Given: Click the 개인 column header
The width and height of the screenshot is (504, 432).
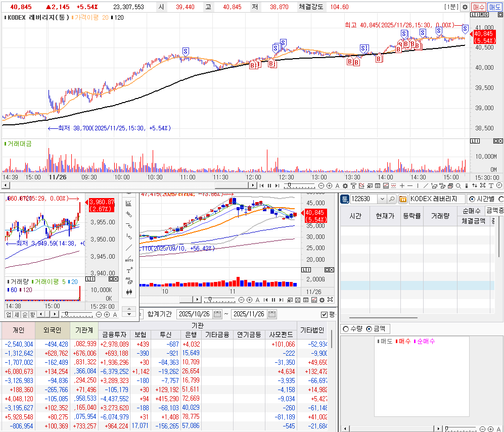Looking at the screenshot, I should pyautogui.click(x=18, y=330).
